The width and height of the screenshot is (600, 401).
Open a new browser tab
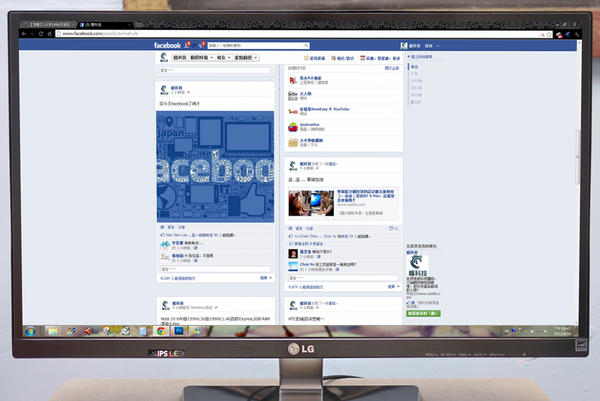pos(139,24)
